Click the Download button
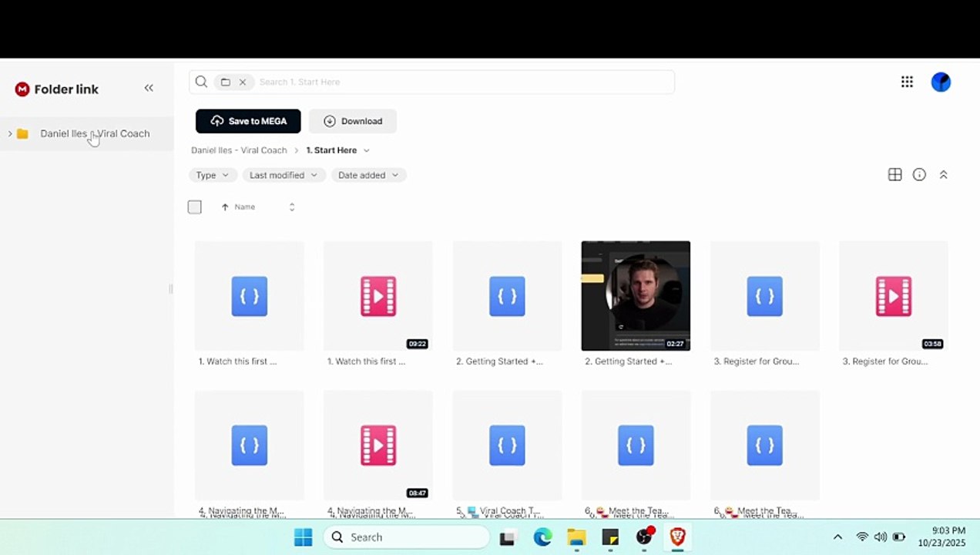Screen dimensions: 980x555 [353, 121]
